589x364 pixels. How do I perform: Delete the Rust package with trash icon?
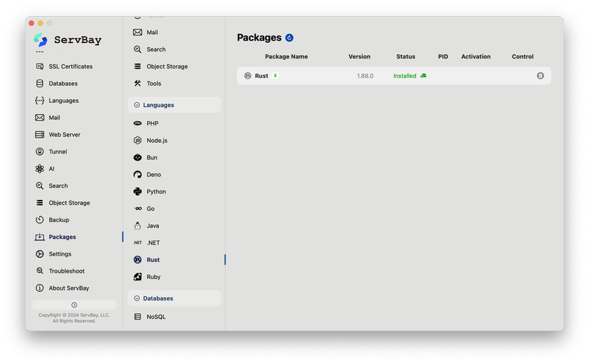[540, 76]
